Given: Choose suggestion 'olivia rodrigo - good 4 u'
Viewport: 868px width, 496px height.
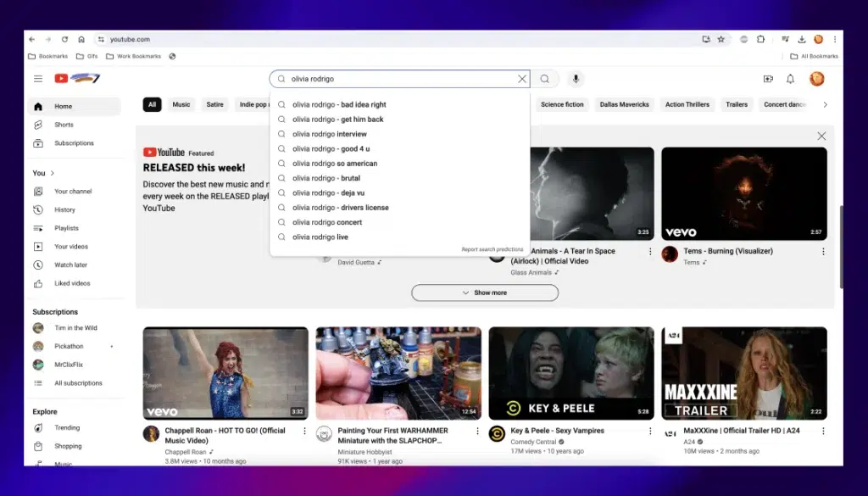Looking at the screenshot, I should pyautogui.click(x=400, y=148).
